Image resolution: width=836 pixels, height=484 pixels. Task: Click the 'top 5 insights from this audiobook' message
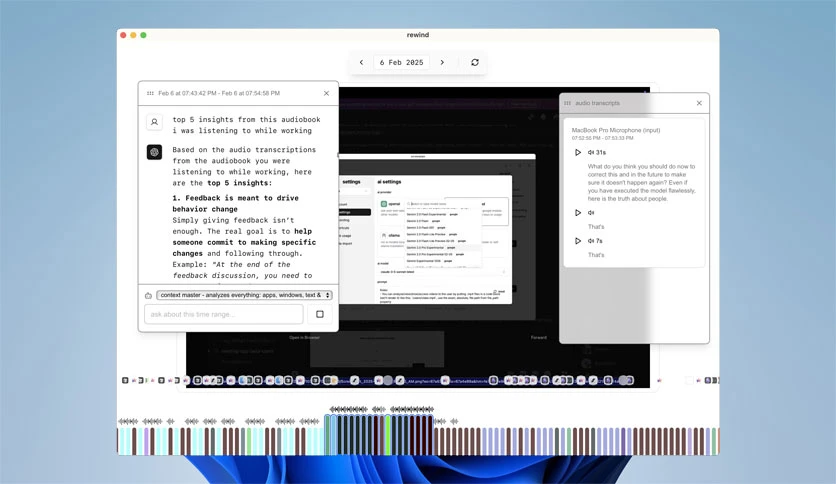(x=246, y=125)
